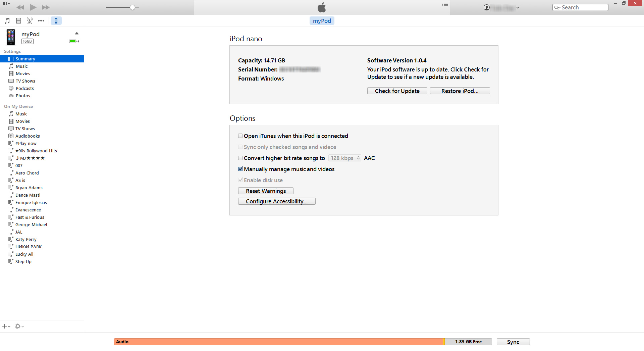Click Restore iPod... button

click(x=460, y=91)
